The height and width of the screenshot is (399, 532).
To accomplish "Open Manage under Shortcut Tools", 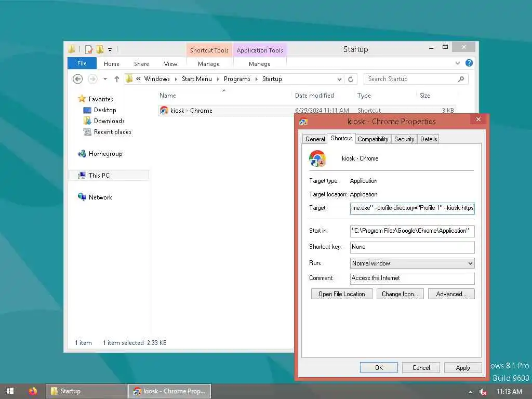I will (x=209, y=64).
